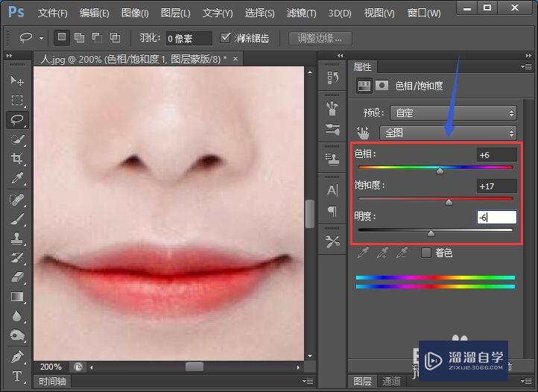Open the 全图 channel range dropdown
538x392 pixels.
[x=448, y=133]
